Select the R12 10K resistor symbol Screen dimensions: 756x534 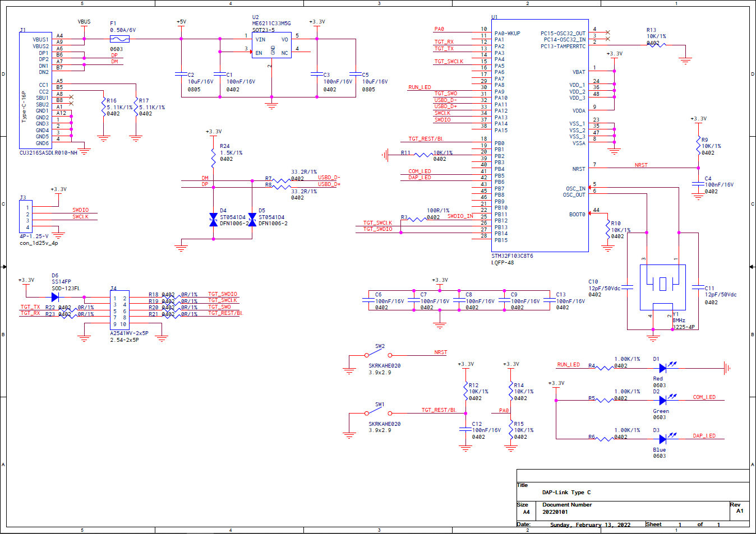465,391
